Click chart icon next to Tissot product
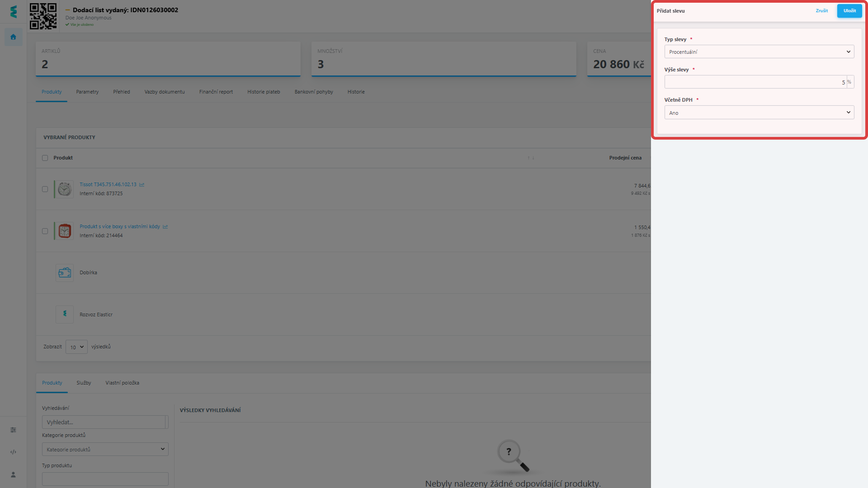This screenshot has height=488, width=868. [142, 184]
